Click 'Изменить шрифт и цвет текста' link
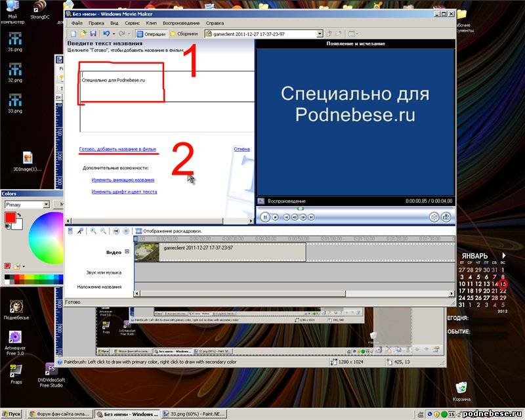Viewport: 525px width, 420px height. point(124,192)
